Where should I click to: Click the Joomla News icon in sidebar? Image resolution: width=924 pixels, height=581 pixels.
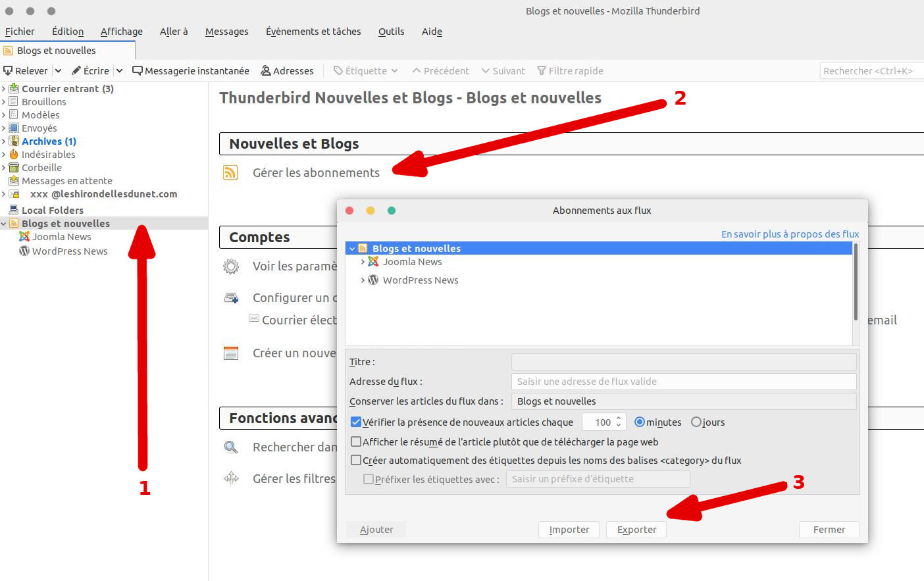(x=24, y=236)
